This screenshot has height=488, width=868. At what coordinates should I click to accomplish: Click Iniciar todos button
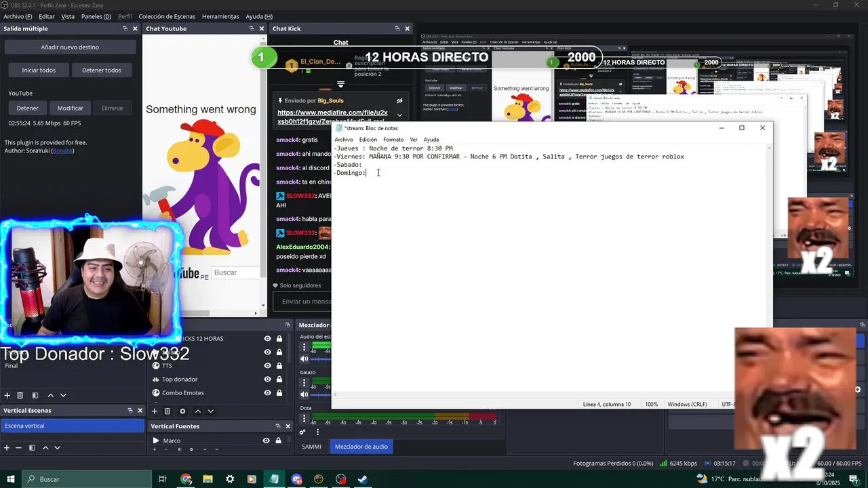tap(39, 70)
